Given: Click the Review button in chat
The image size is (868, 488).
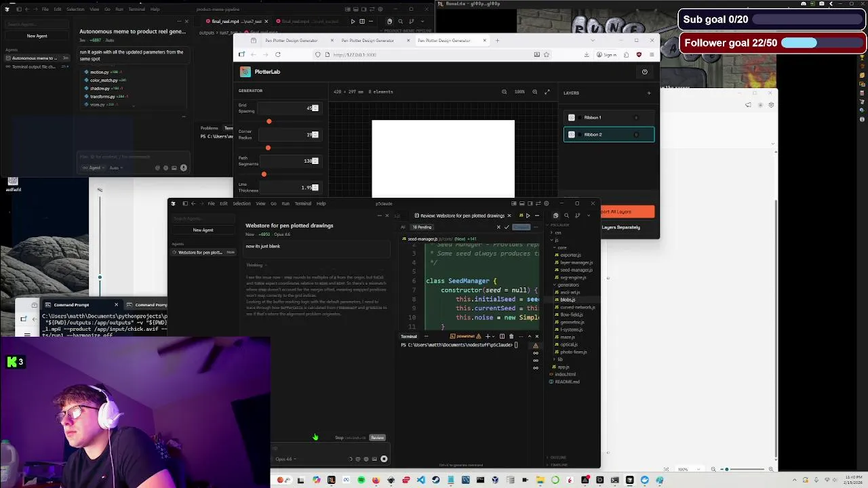Looking at the screenshot, I should point(378,438).
